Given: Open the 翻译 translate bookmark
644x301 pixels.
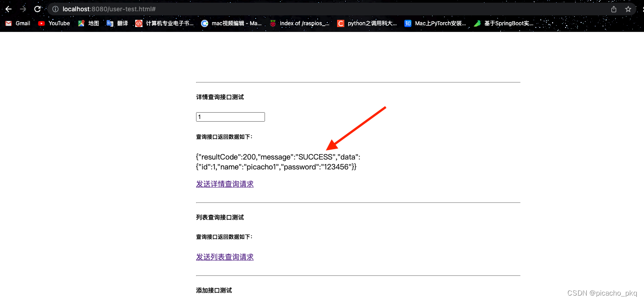Looking at the screenshot, I should click(x=117, y=23).
